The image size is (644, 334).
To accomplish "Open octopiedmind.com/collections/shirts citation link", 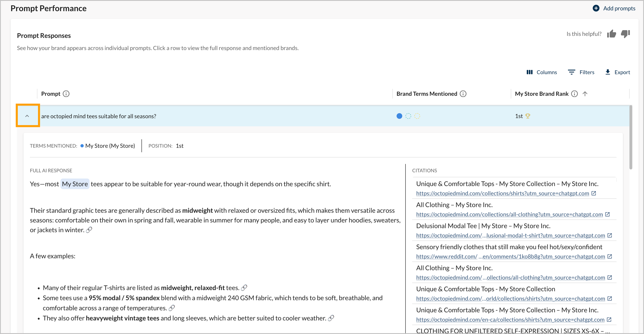I will (503, 193).
